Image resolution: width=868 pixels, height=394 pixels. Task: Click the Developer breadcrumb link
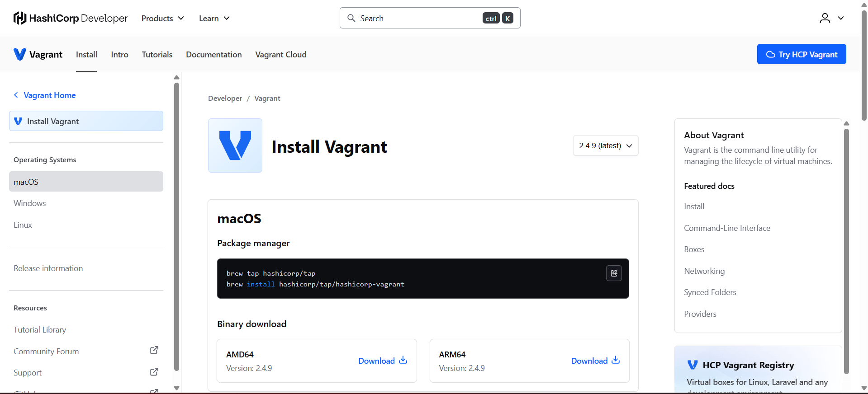coord(225,98)
